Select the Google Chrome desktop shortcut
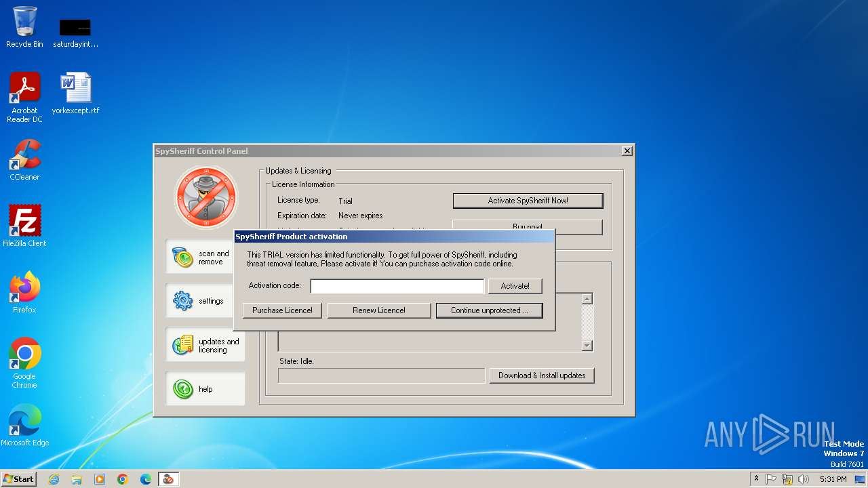 (24, 363)
